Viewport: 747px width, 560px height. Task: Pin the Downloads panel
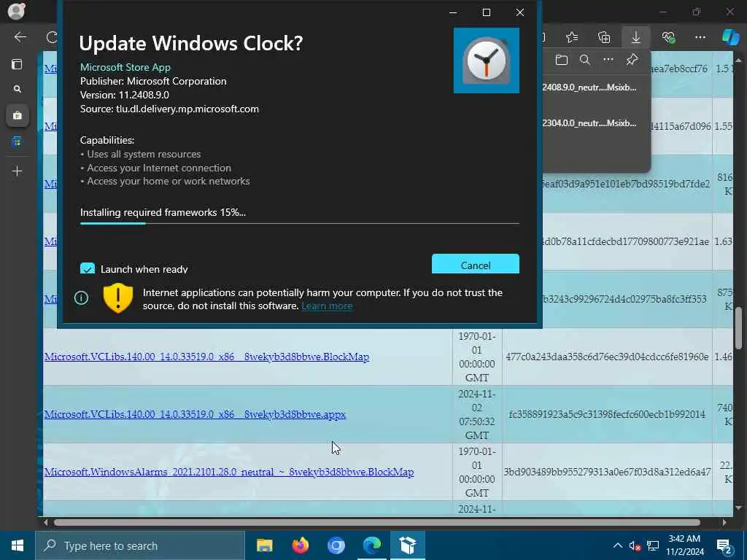click(x=632, y=60)
